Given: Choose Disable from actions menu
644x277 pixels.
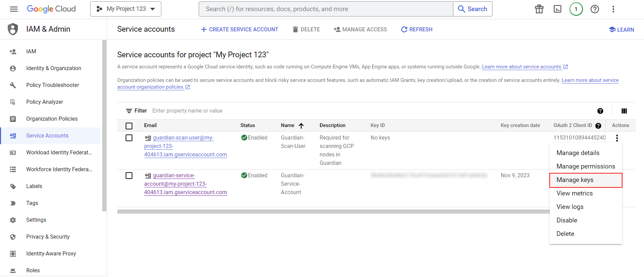Looking at the screenshot, I should click(586, 220).
